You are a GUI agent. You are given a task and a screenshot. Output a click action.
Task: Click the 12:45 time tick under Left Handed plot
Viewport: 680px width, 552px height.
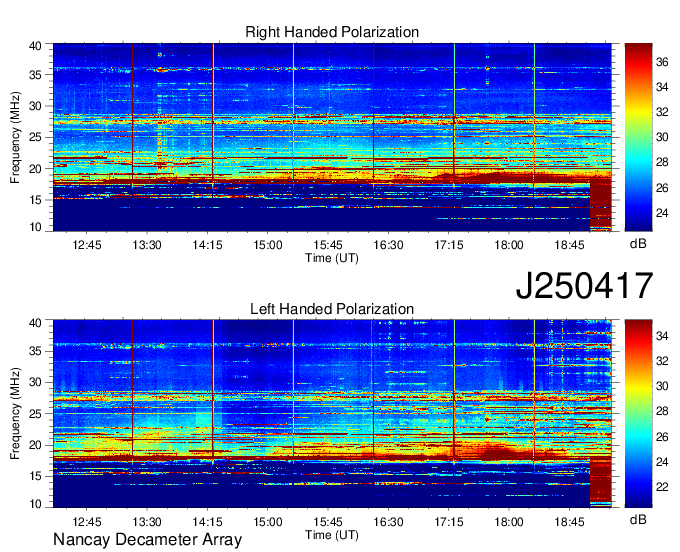[87, 522]
